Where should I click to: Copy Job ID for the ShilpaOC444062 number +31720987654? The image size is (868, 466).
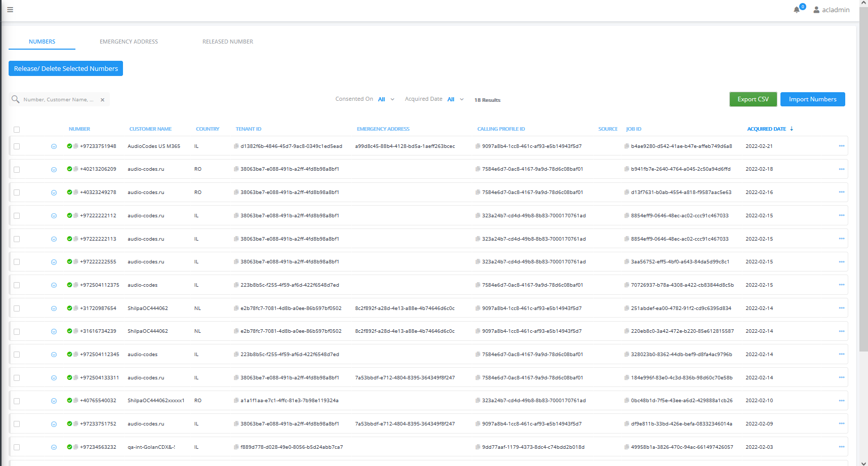click(628, 308)
